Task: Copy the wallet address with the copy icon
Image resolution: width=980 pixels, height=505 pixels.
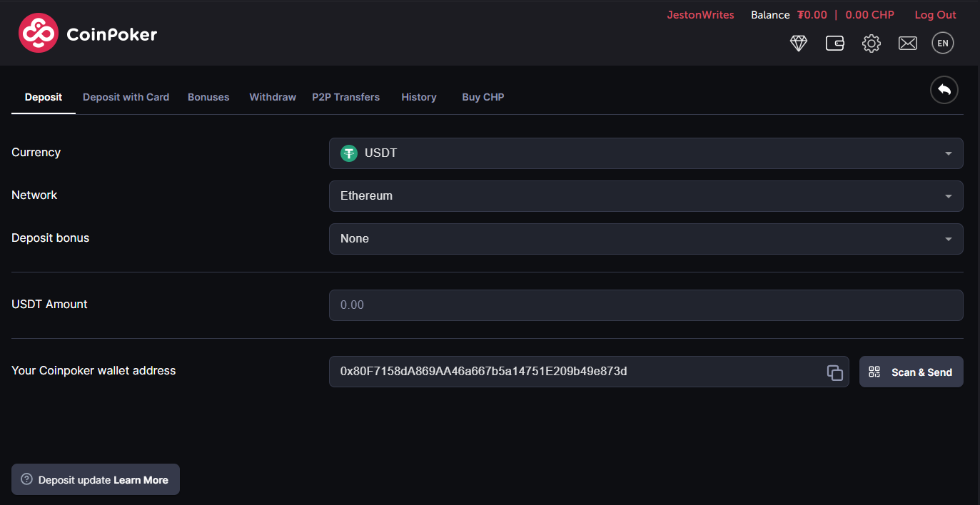Action: tap(835, 372)
